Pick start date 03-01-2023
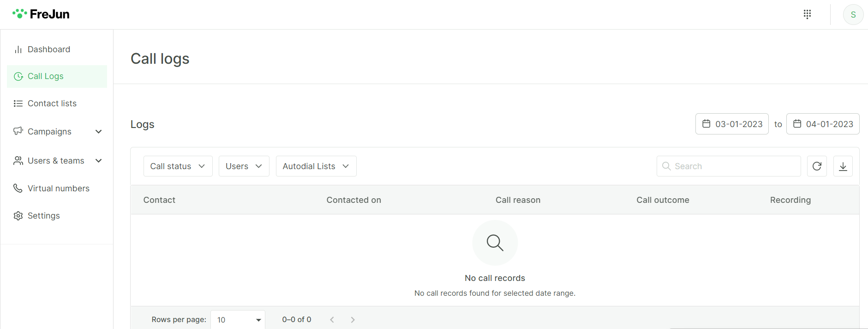 pos(732,124)
